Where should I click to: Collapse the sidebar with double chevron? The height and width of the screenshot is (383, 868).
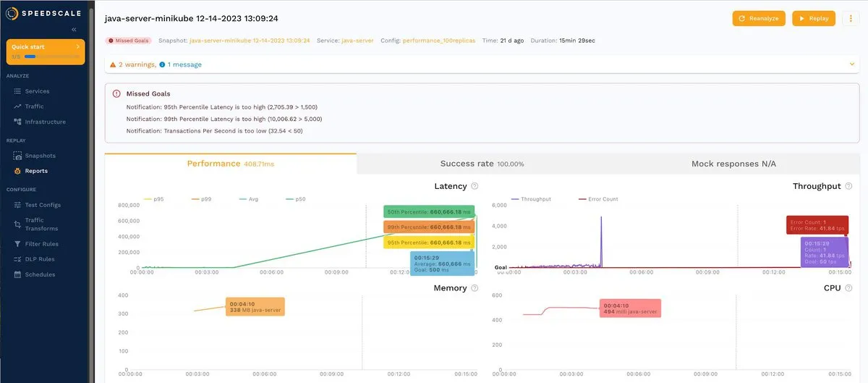(x=73, y=30)
